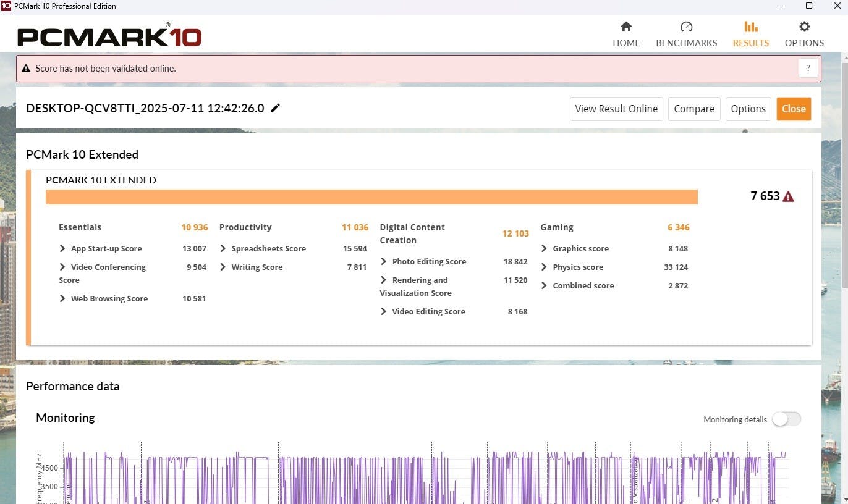Open the Home tab icon

(626, 27)
